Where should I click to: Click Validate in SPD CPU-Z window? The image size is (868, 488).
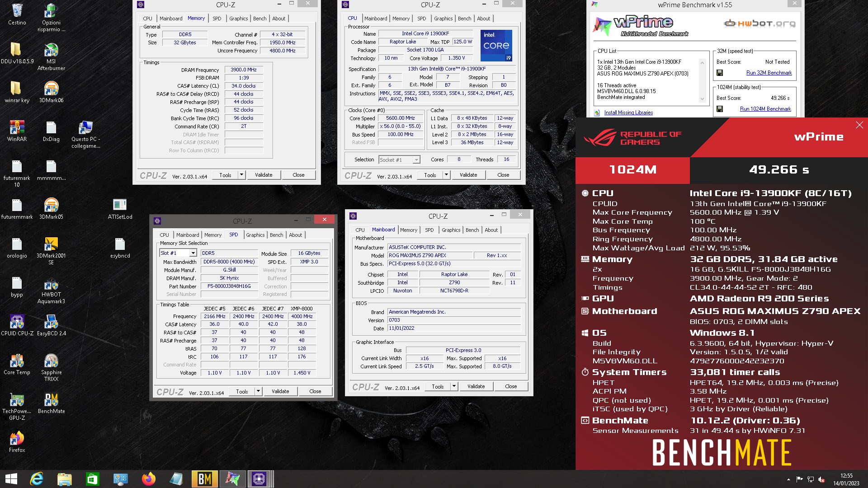tap(280, 391)
